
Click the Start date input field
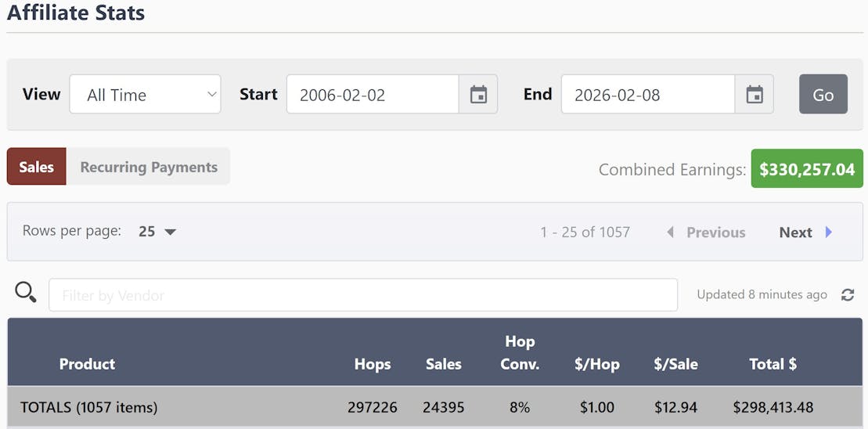pyautogui.click(x=373, y=95)
